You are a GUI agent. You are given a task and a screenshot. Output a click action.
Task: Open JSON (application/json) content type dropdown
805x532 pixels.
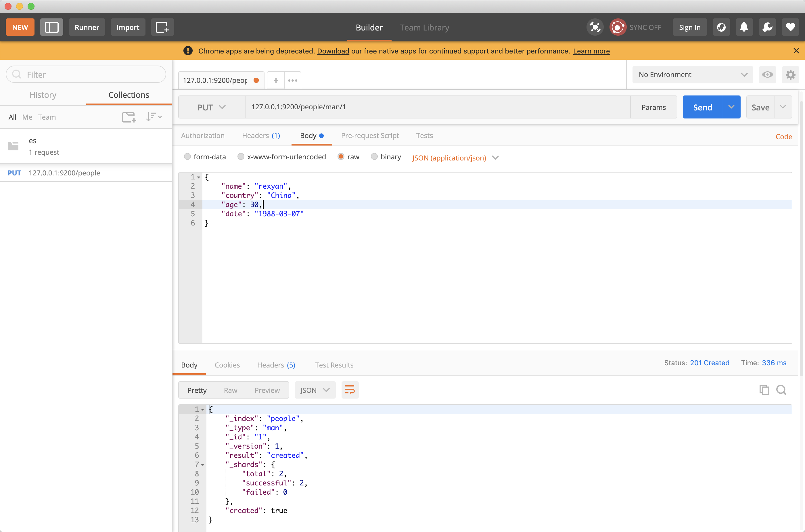click(x=455, y=158)
